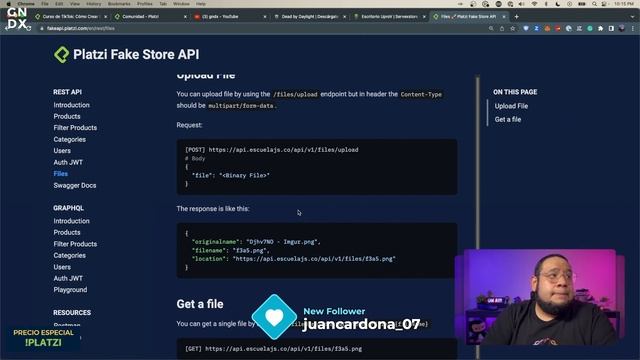The width and height of the screenshot is (640, 360).
Task: Open Categories under GraphQL
Action: click(69, 256)
